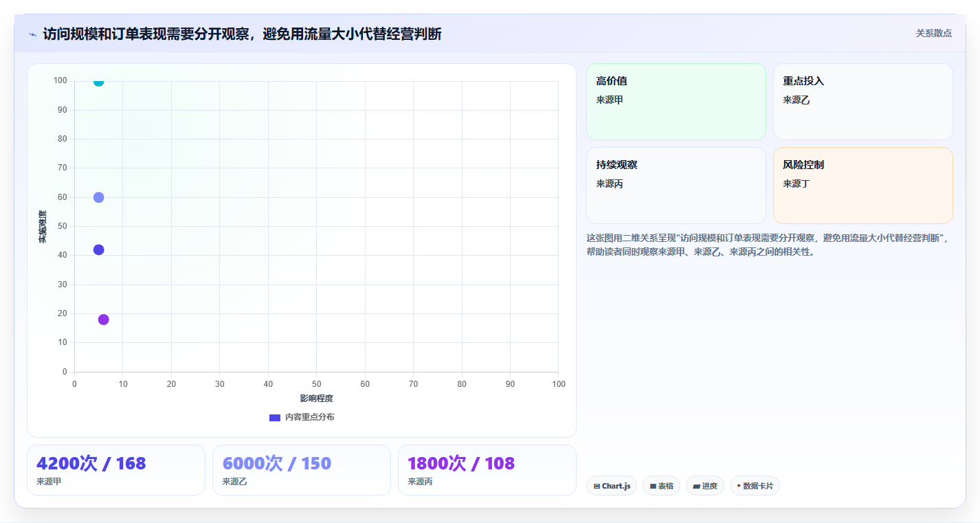Click the 进度 tag
The width and height of the screenshot is (980, 523).
click(705, 486)
